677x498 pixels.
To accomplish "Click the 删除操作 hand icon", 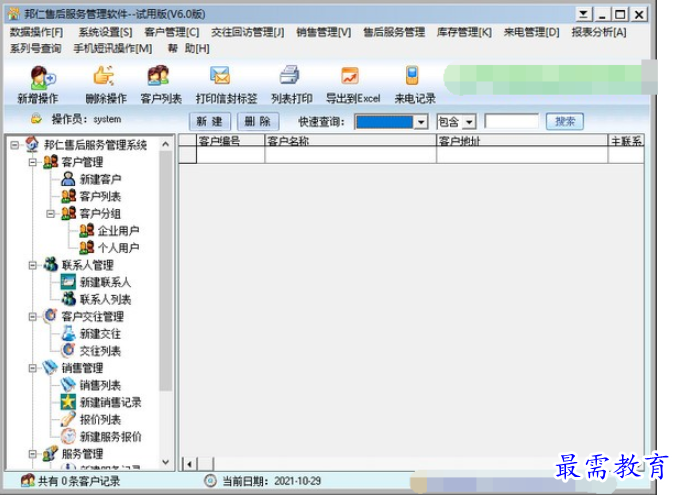I will point(104,76).
